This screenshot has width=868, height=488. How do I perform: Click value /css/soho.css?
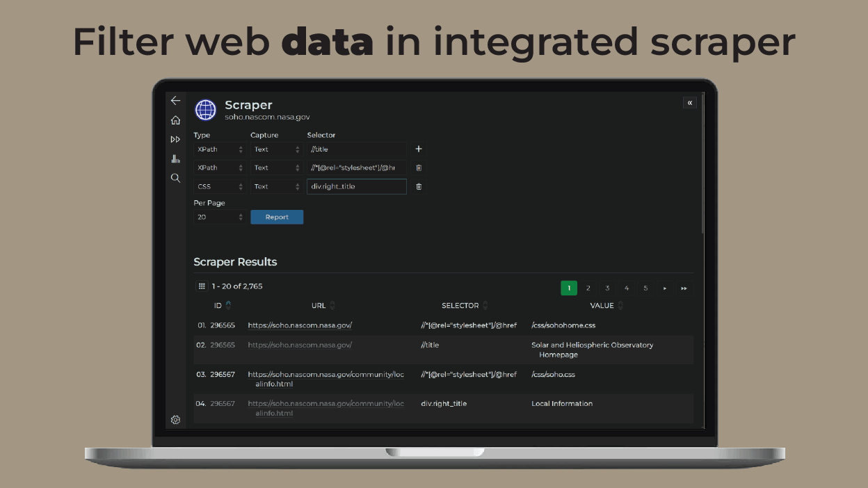554,375
